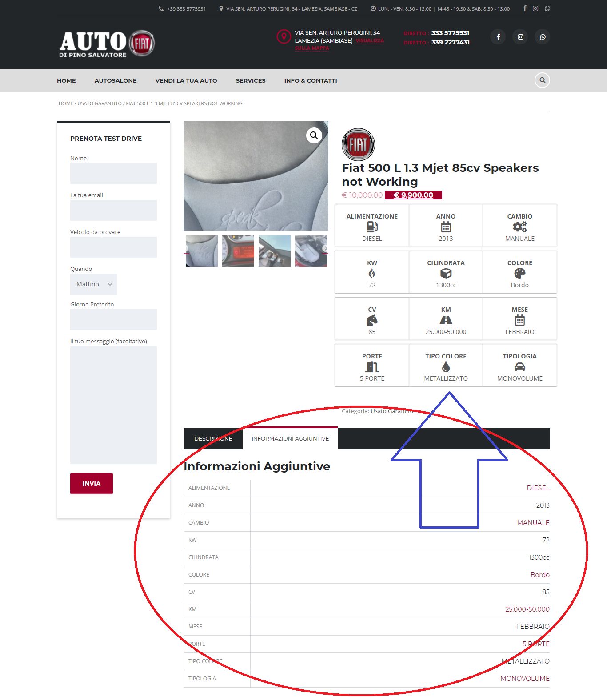Open Instagram from the small top bar icon
607x700 pixels.
pos(536,8)
